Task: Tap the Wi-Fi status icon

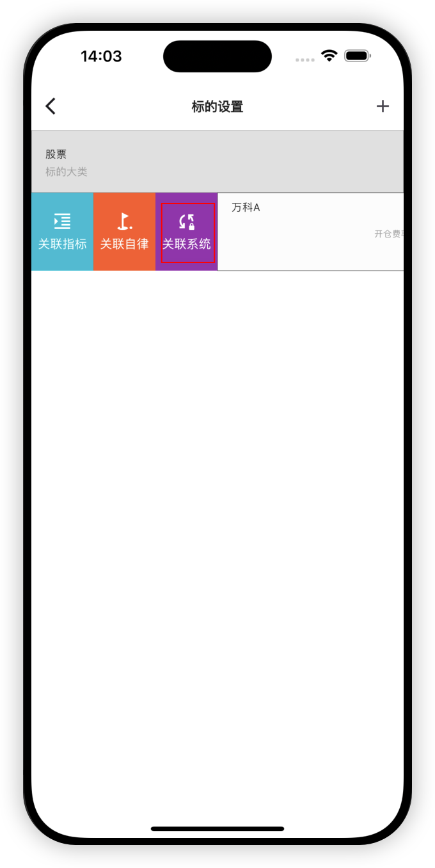Action: [x=329, y=56]
